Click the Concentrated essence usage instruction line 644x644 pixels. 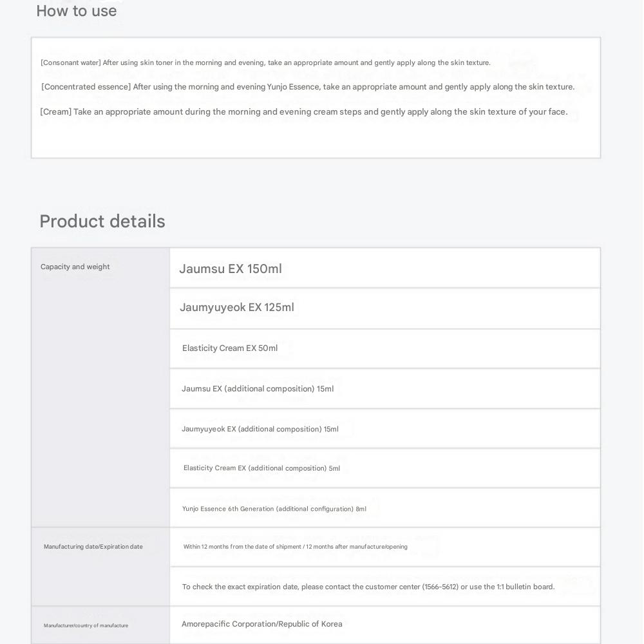(x=308, y=87)
